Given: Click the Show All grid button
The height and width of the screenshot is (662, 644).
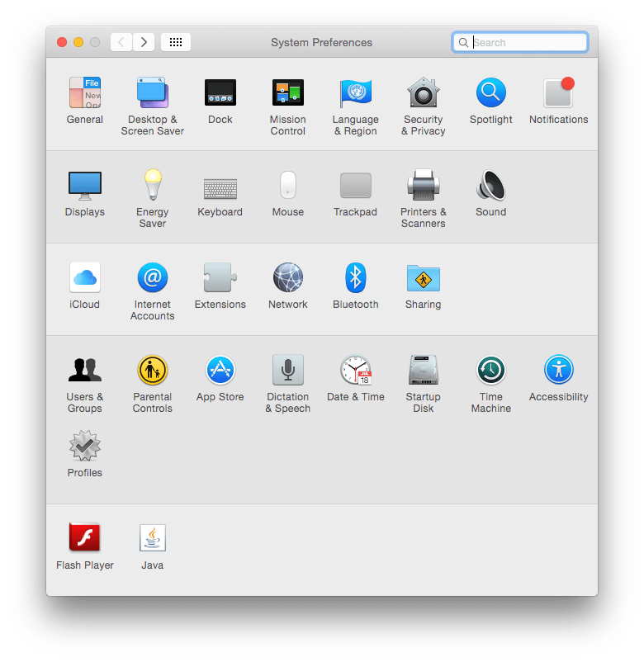Looking at the screenshot, I should (176, 42).
